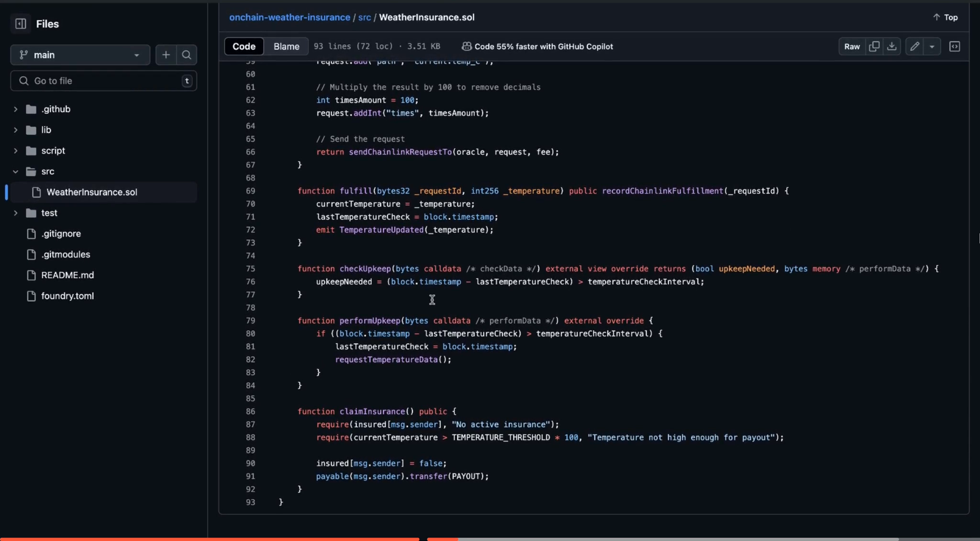Open the .gitignore file
980x541 pixels.
[61, 234]
